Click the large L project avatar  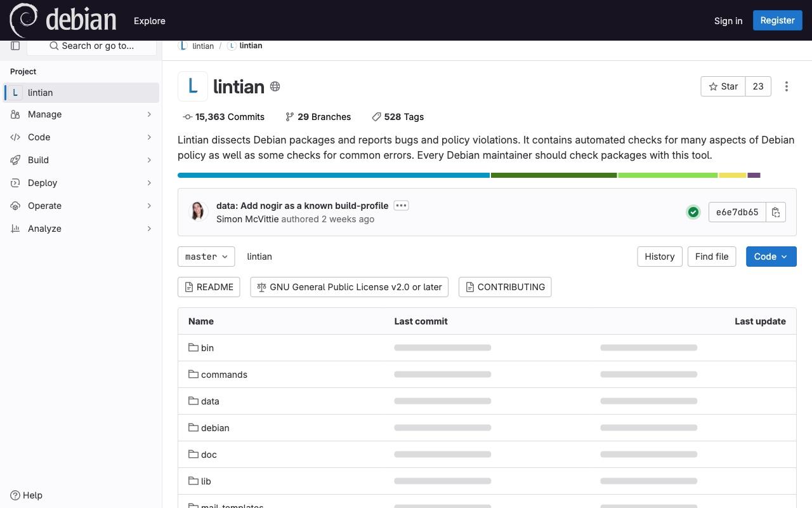click(x=193, y=86)
